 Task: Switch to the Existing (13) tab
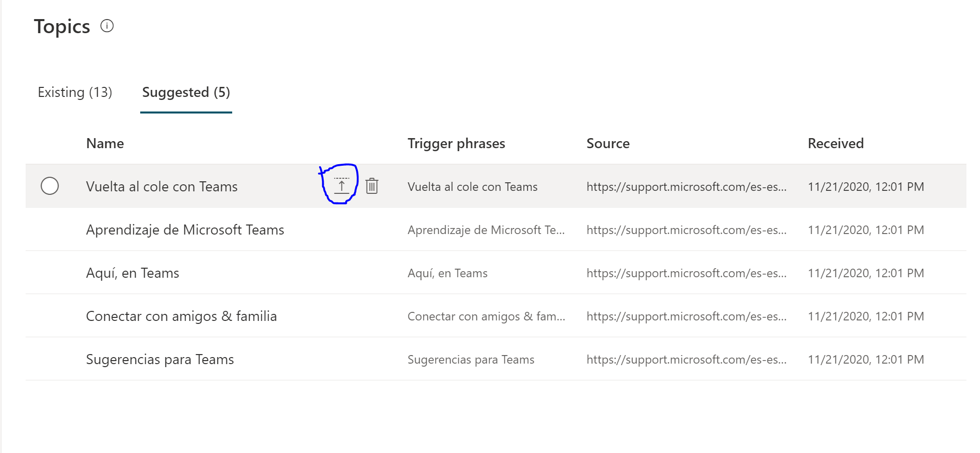(75, 92)
